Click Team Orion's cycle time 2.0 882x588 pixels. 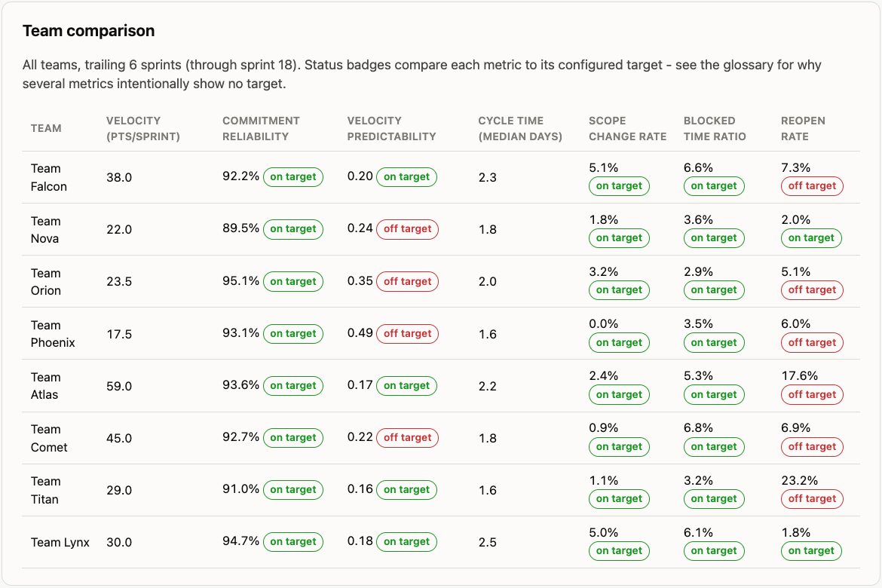coord(488,281)
